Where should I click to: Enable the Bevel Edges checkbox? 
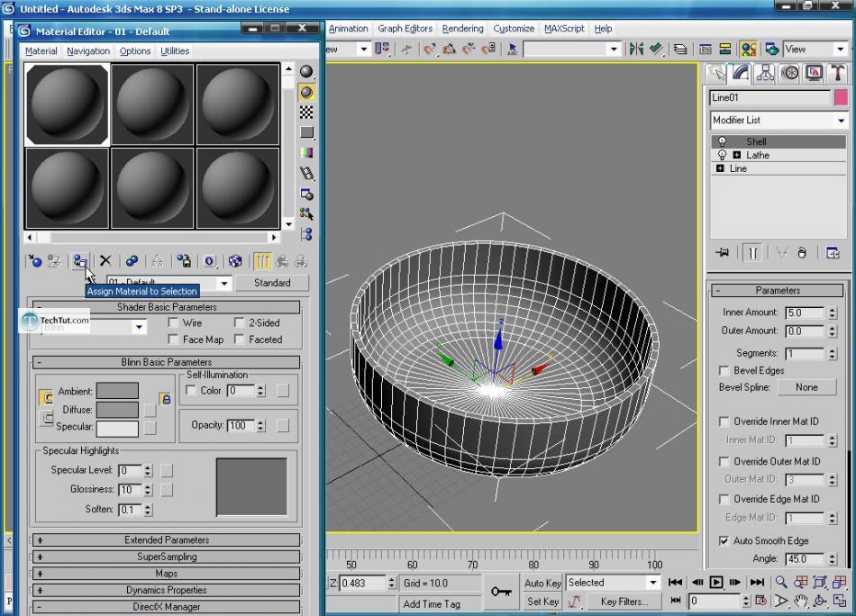[x=724, y=370]
